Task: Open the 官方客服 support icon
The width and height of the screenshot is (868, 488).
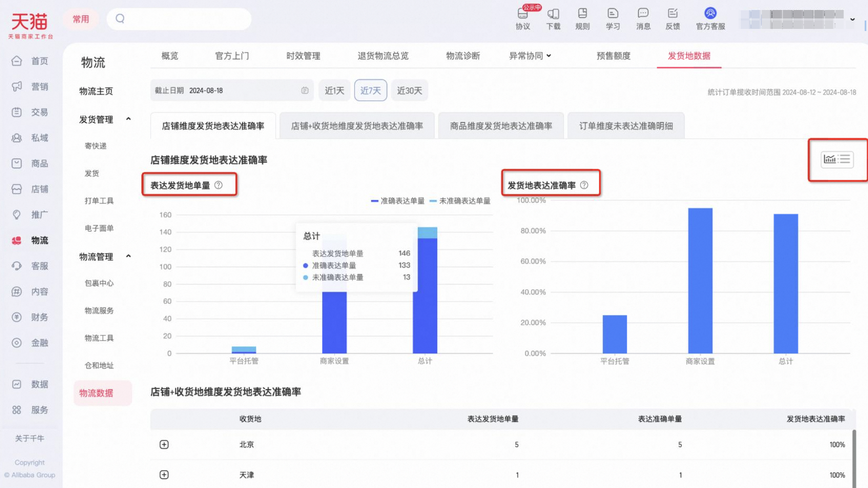Action: tap(710, 18)
